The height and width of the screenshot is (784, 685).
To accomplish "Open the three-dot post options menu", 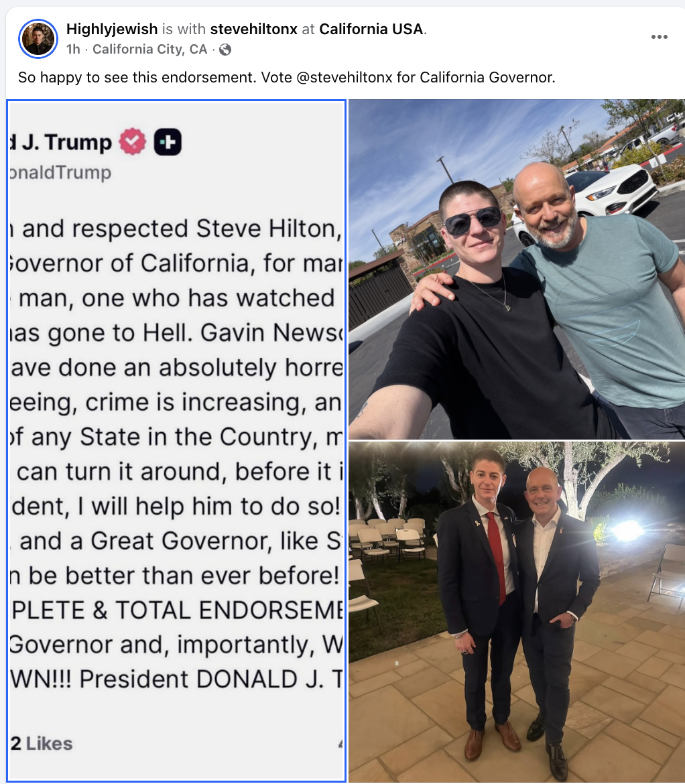I will (x=659, y=37).
